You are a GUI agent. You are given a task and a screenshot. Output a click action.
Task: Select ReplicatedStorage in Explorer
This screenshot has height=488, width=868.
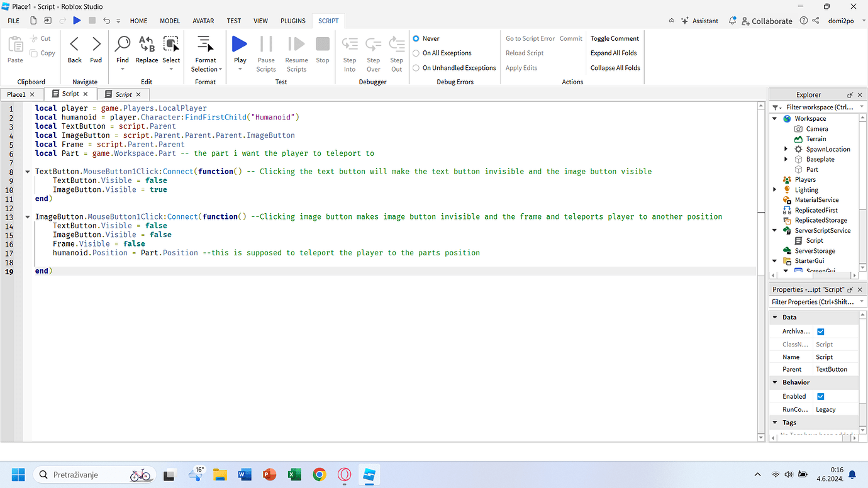820,220
